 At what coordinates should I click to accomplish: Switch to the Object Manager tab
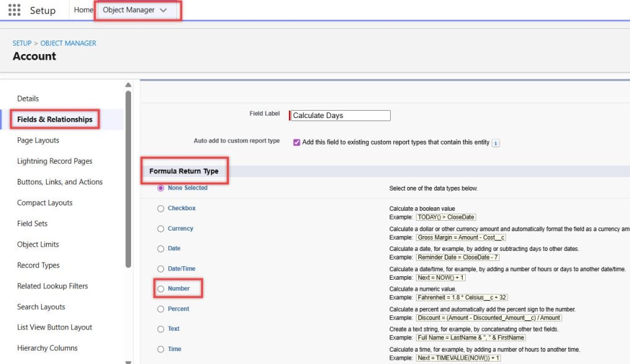tap(129, 10)
